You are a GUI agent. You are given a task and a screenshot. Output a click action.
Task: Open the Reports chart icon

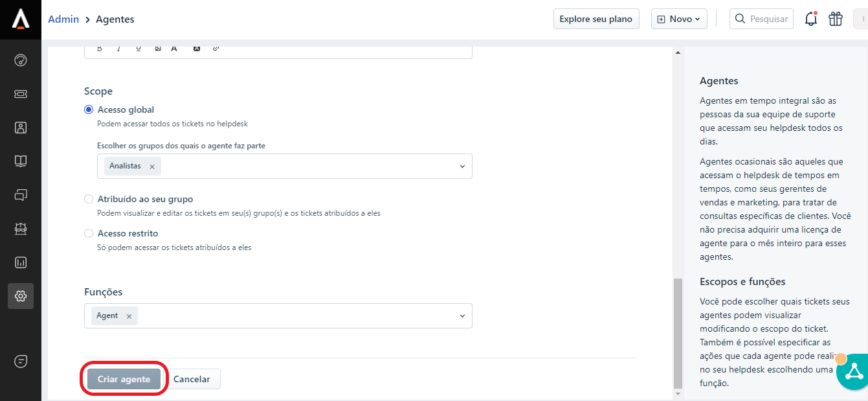coord(21,262)
